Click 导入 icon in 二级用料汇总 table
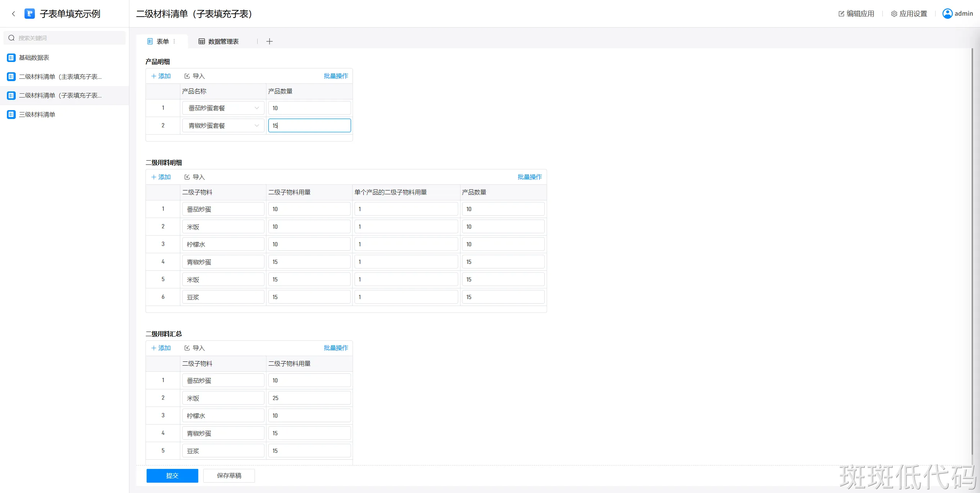 click(187, 348)
